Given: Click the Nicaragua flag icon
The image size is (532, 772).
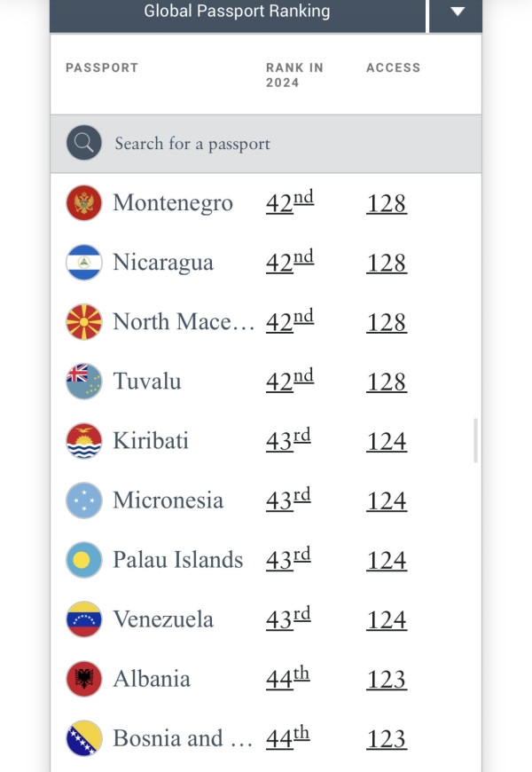Looking at the screenshot, I should point(84,263).
